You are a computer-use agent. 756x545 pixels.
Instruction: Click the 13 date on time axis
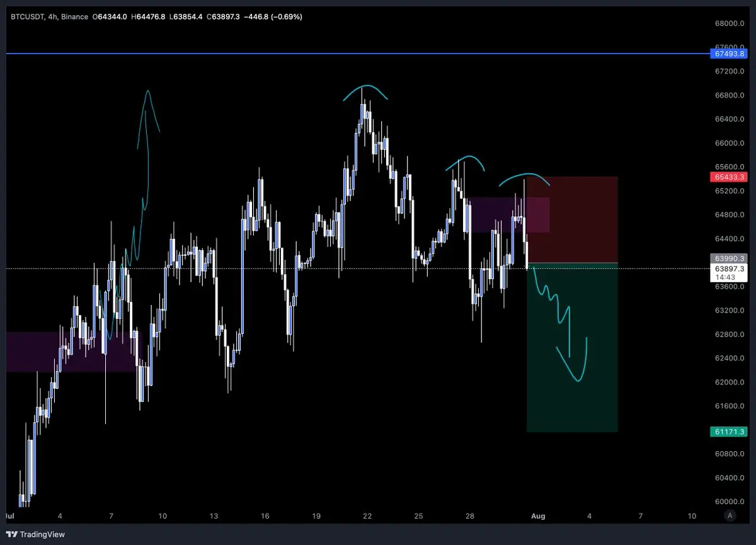coord(214,516)
